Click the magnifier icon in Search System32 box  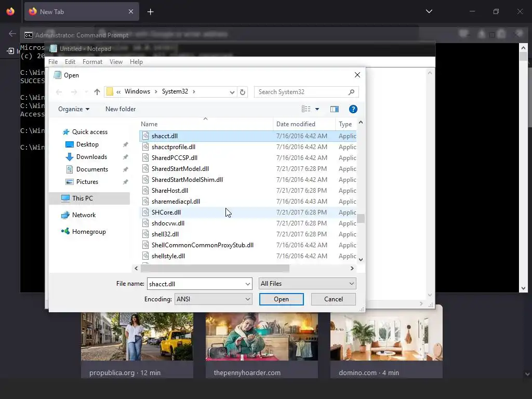pos(352,92)
